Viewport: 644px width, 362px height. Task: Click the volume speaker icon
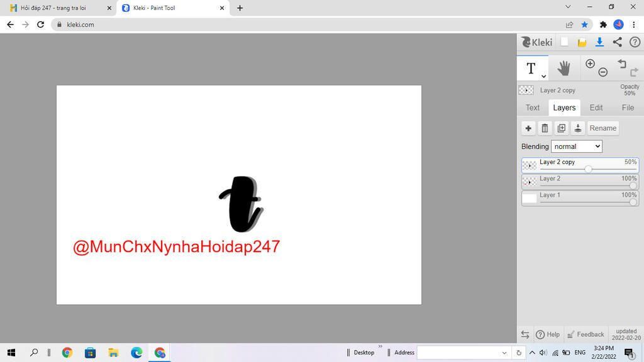pos(543,353)
